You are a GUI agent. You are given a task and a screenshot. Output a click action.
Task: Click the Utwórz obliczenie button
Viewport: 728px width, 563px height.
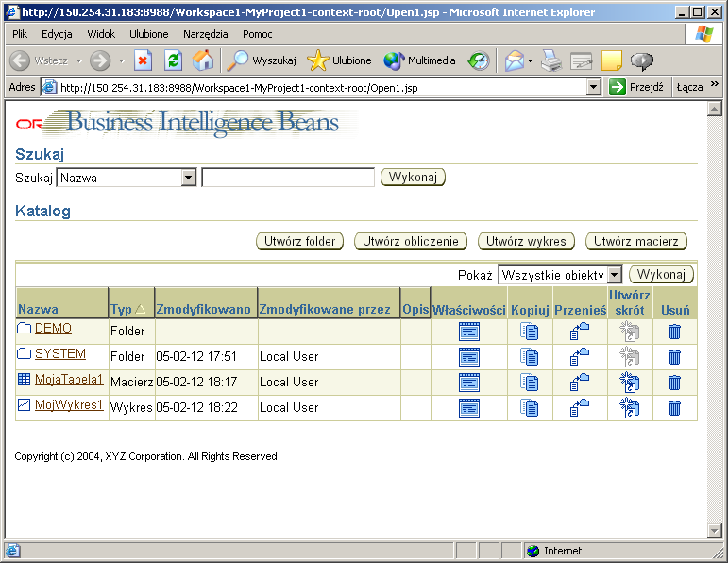point(411,241)
